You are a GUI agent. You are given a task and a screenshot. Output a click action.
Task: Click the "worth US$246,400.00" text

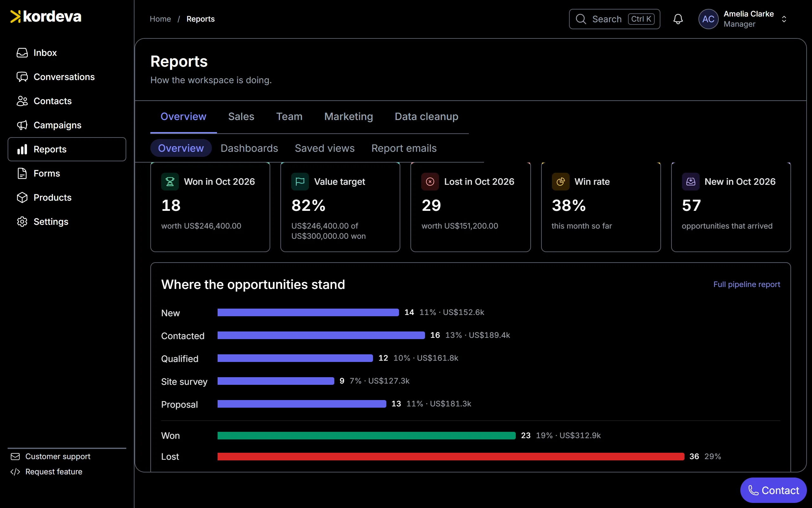[x=201, y=226]
